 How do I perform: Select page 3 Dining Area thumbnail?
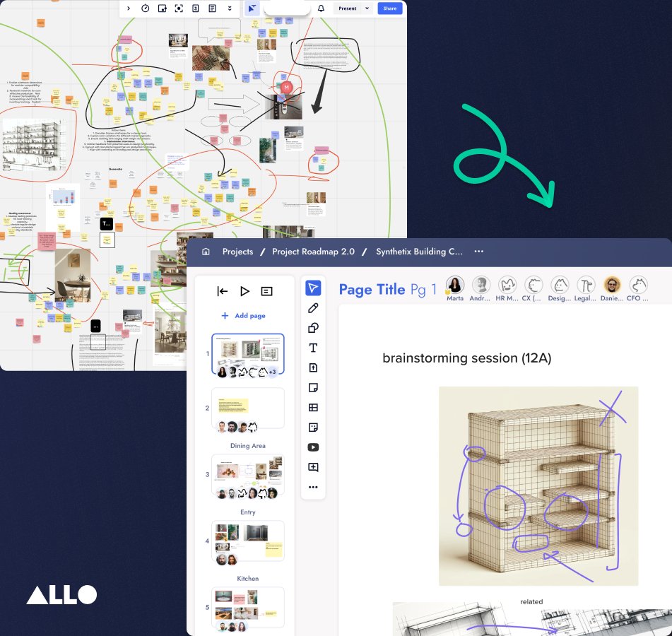248,475
